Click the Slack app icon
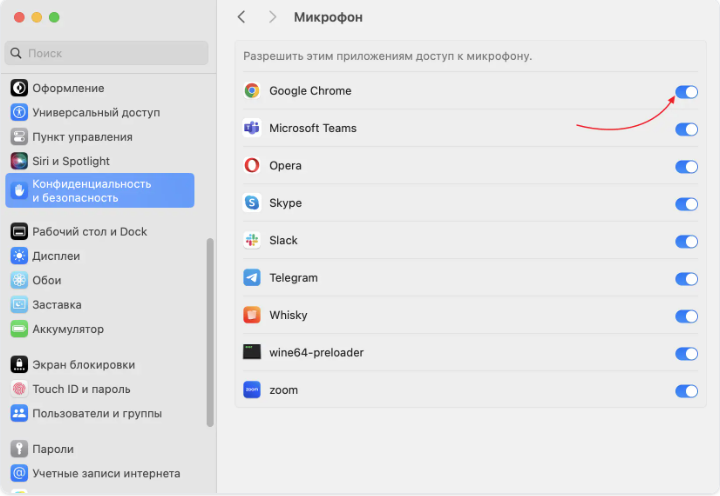The width and height of the screenshot is (720, 496). 252,240
